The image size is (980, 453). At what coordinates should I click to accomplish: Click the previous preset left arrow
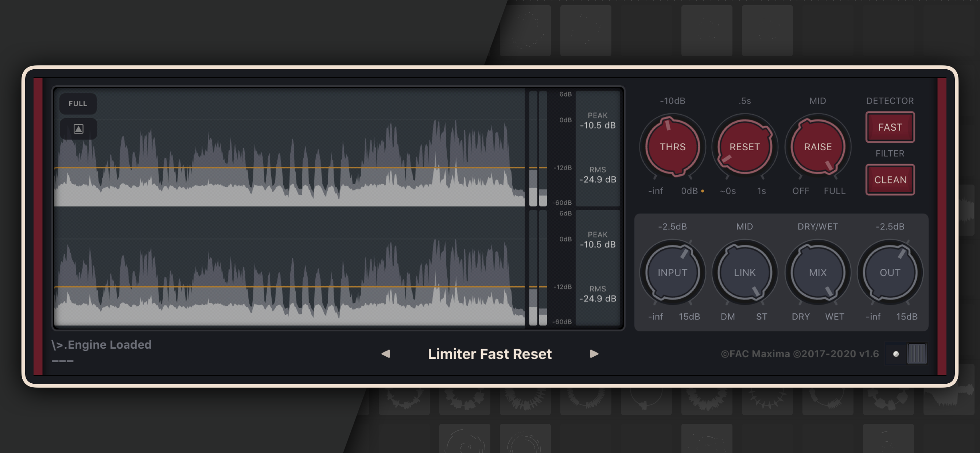385,354
